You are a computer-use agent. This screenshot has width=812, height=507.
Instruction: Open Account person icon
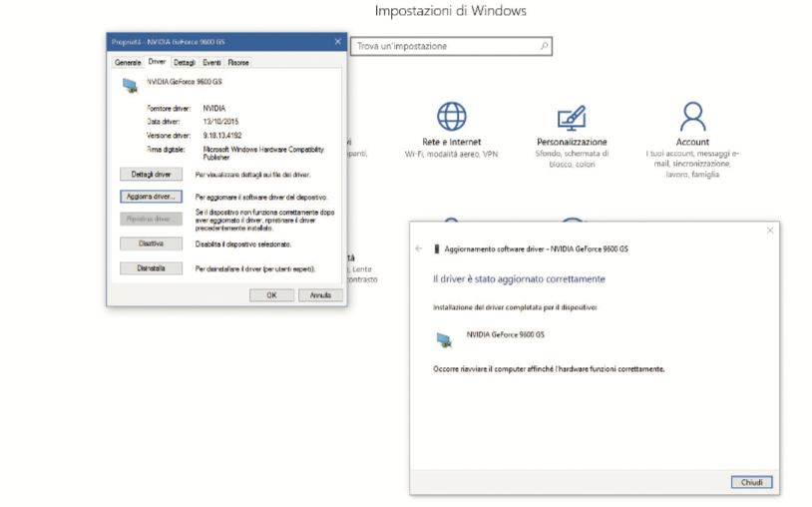click(692, 116)
